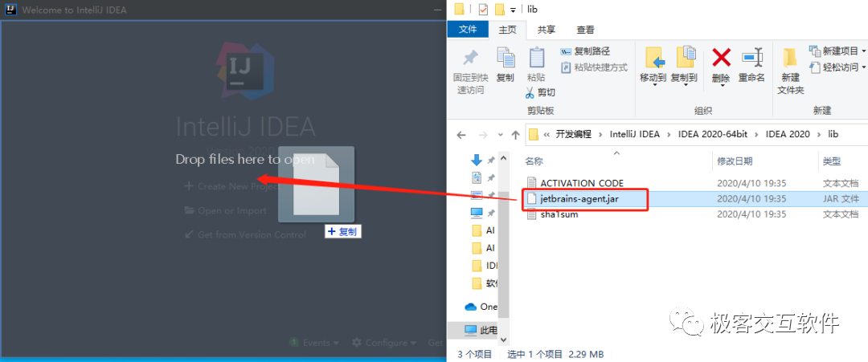Image resolution: width=868 pixels, height=362 pixels.
Task: Click the JAR 文件 type cell
Action: click(x=841, y=198)
